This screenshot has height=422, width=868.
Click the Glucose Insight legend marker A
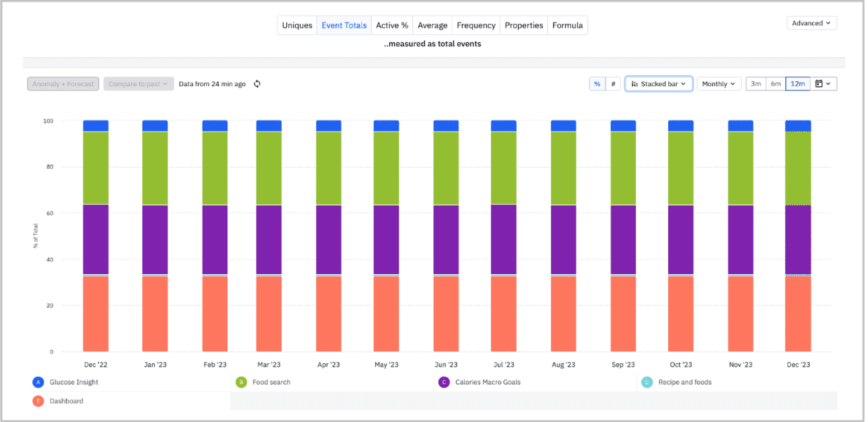[x=38, y=382]
